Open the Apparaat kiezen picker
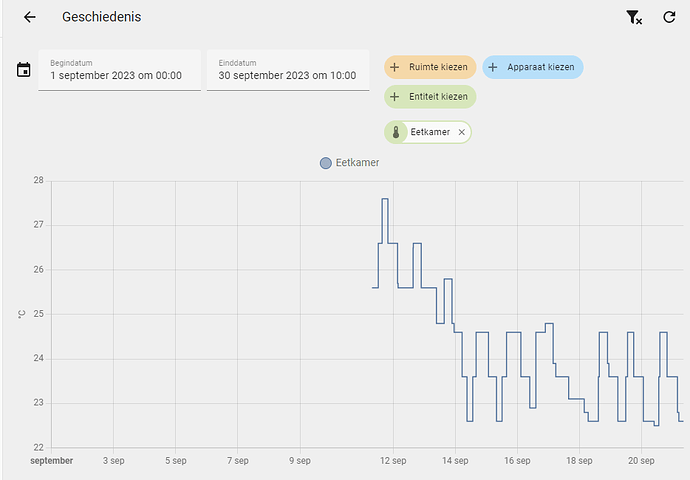The height and width of the screenshot is (480, 690). [533, 67]
